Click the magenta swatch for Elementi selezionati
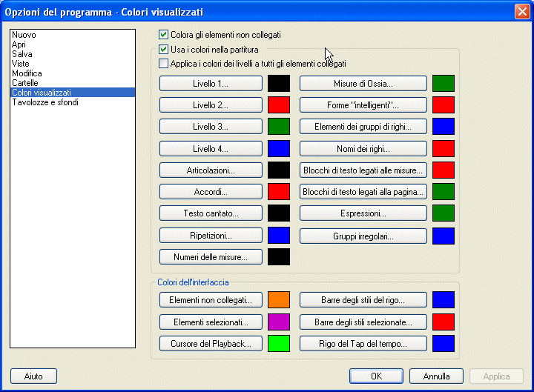The image size is (534, 392). point(278,322)
